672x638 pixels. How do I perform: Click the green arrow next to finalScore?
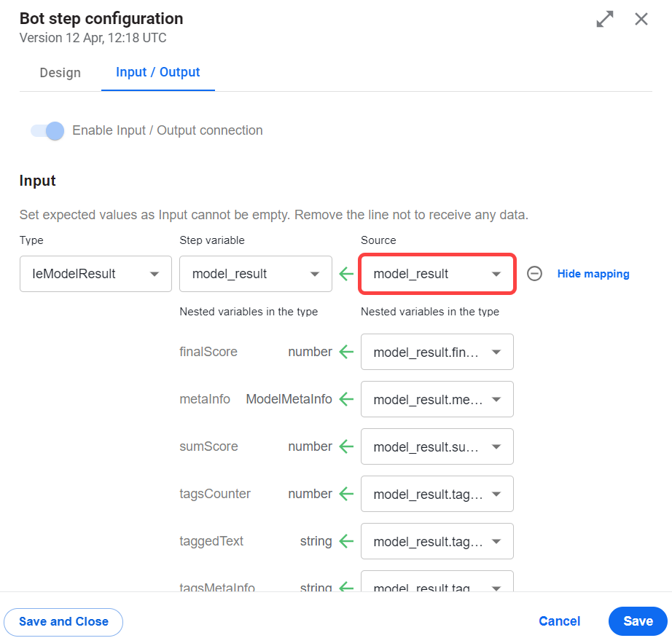tap(346, 352)
